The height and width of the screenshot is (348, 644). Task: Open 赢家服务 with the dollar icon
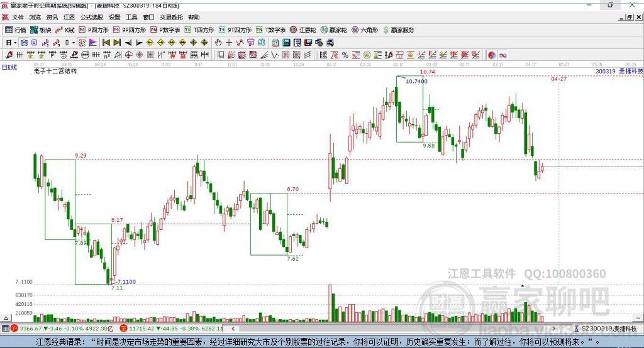tap(398, 30)
